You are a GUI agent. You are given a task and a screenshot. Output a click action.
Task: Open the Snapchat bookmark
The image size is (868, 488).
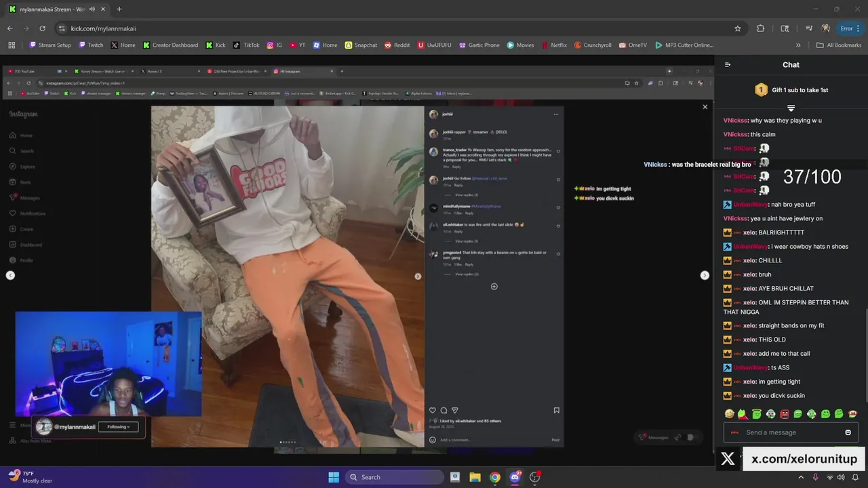click(361, 45)
